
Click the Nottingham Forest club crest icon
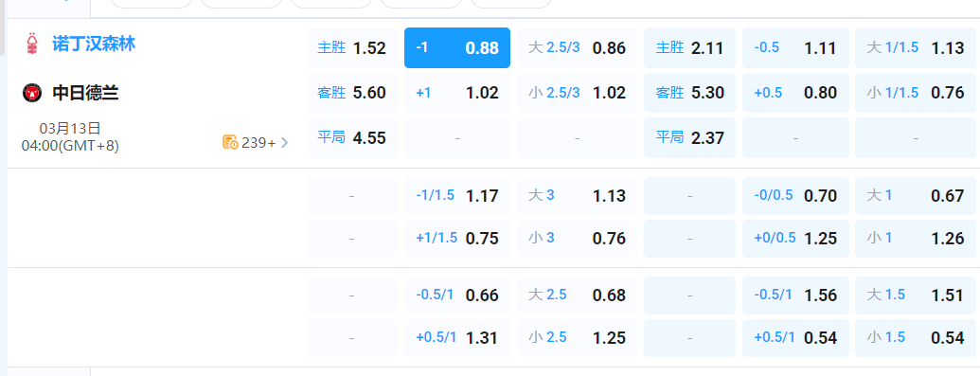(32, 44)
